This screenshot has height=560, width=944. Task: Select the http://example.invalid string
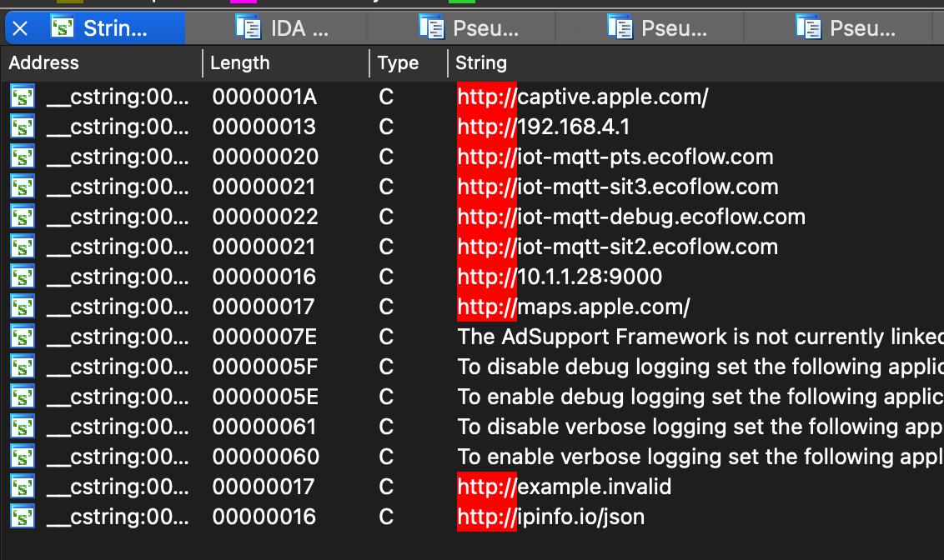(564, 487)
